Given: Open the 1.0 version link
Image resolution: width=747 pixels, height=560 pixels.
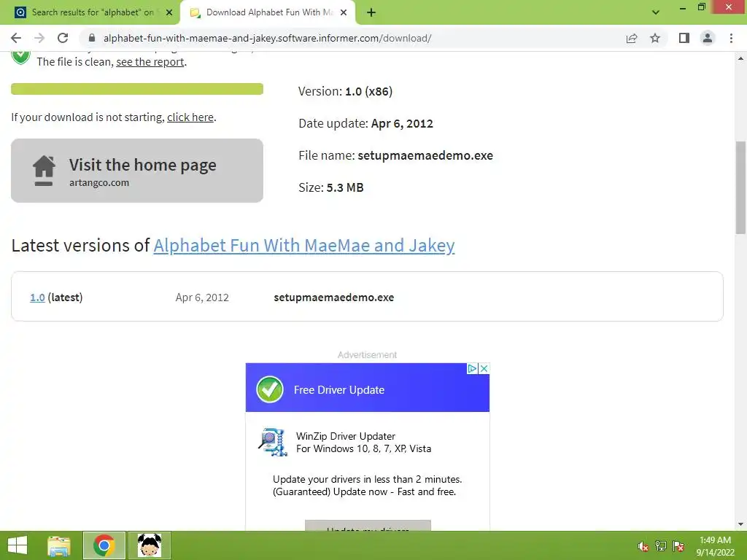Looking at the screenshot, I should [x=37, y=297].
